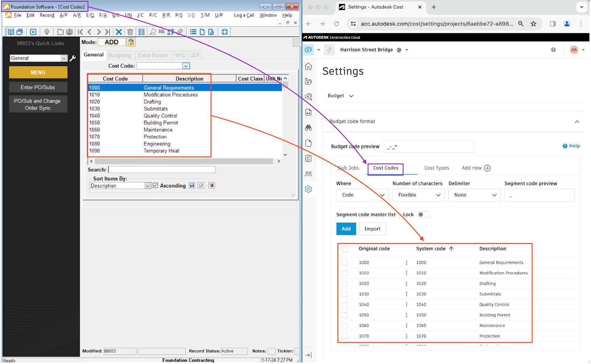Open the binoculars icon in the Autodesk sidebar

tap(308, 128)
